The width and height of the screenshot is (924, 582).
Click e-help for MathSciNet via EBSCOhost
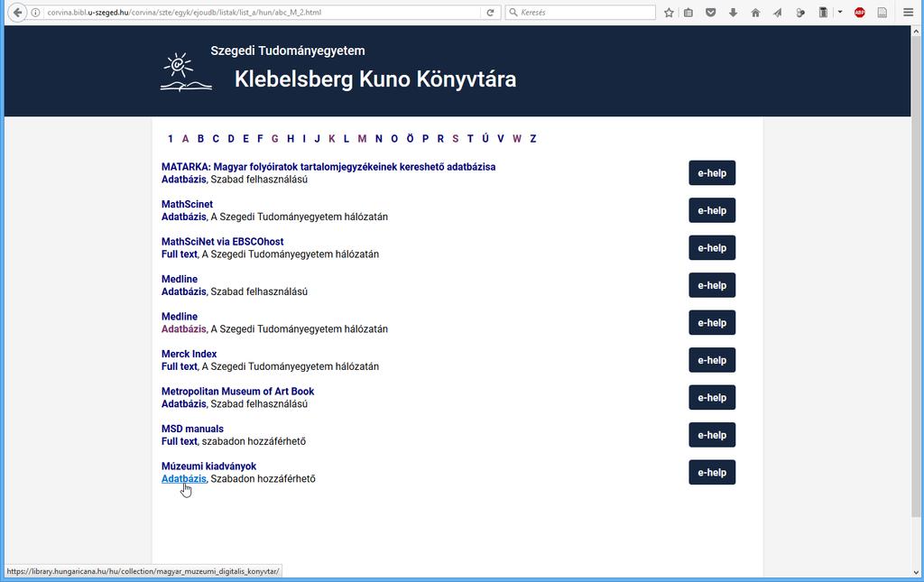pos(712,248)
